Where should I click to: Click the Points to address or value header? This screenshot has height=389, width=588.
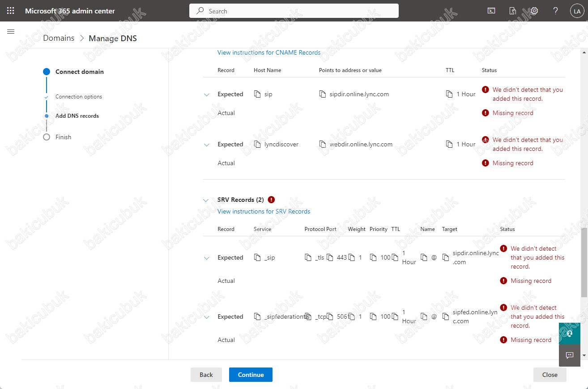[x=350, y=70]
